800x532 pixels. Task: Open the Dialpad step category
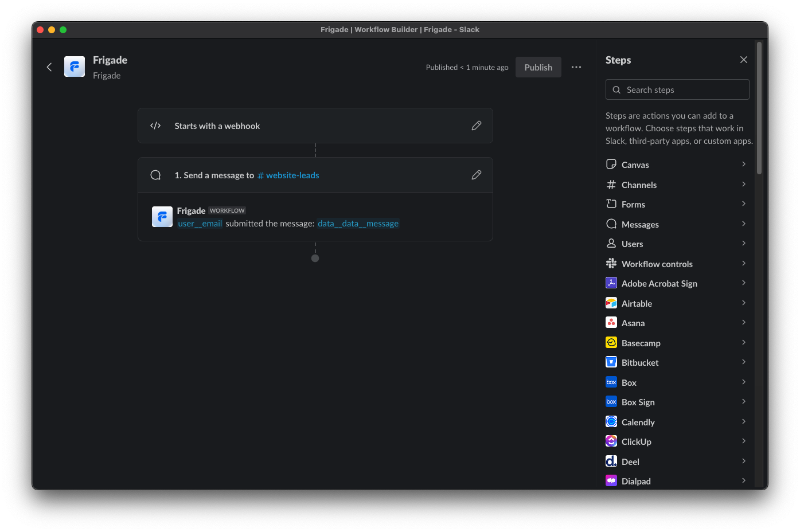pos(677,481)
